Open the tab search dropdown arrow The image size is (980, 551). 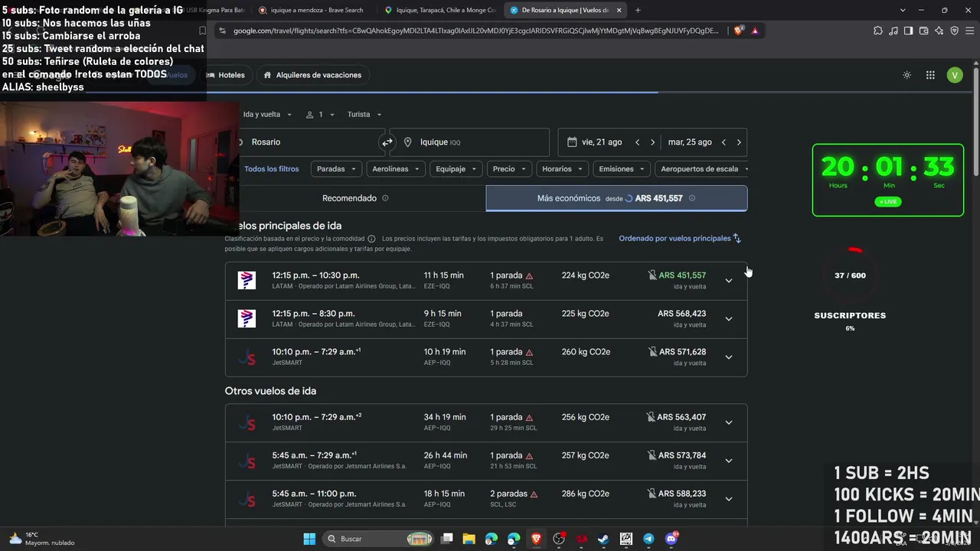point(903,10)
